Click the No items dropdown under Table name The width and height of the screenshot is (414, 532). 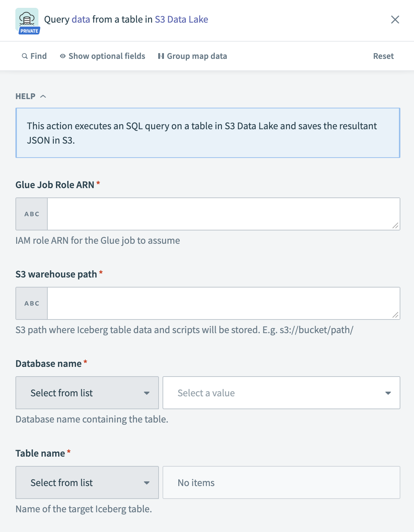[281, 482]
